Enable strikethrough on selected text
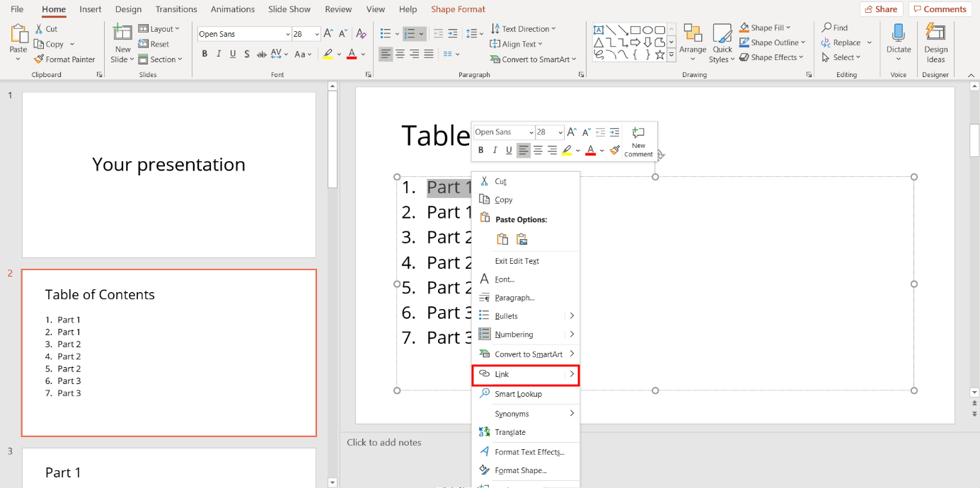Image resolution: width=980 pixels, height=488 pixels. tap(261, 53)
